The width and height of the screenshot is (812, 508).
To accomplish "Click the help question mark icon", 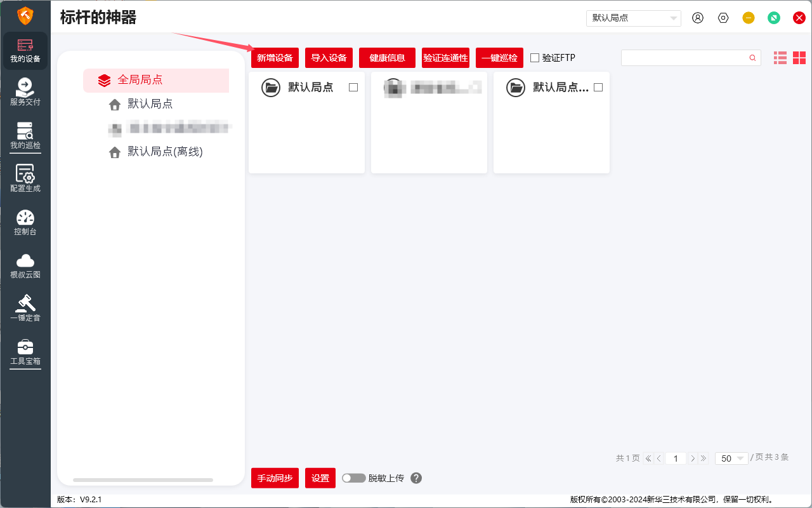I will point(416,478).
